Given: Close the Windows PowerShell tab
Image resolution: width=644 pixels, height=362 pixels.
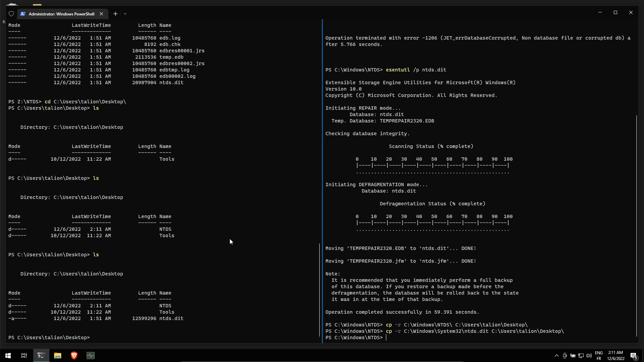Looking at the screenshot, I should point(101,14).
